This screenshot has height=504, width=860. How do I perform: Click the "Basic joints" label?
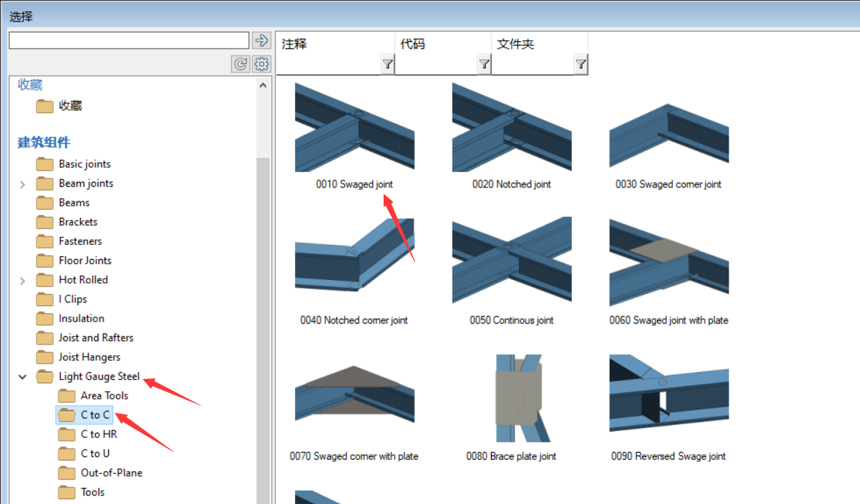(84, 164)
